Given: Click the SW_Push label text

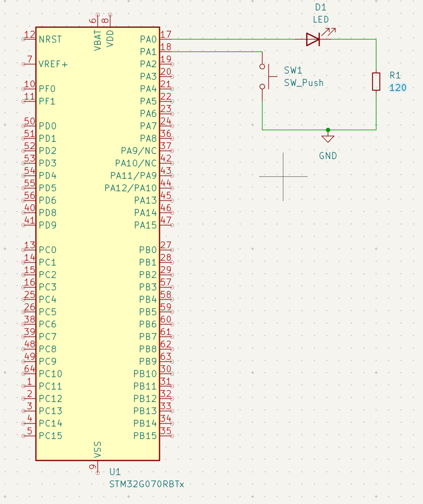Looking at the screenshot, I should click(x=303, y=83).
